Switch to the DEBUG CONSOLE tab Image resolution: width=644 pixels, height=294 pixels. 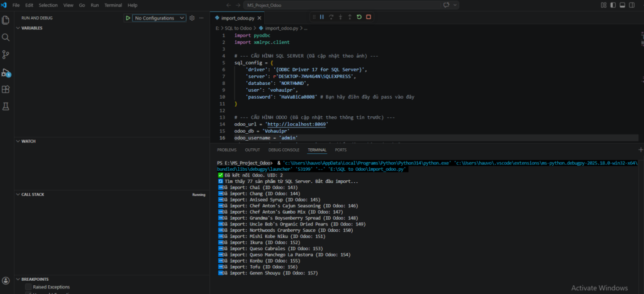pos(284,150)
